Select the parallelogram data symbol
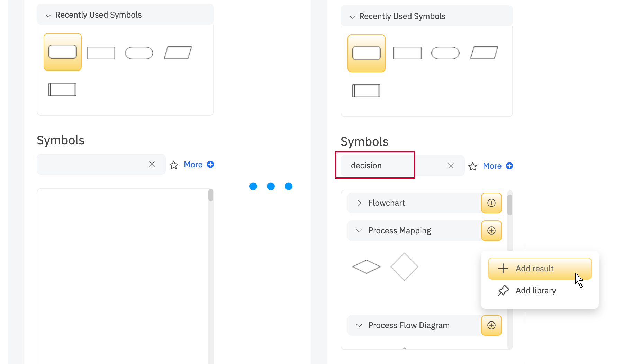623x364 pixels. tap(178, 53)
